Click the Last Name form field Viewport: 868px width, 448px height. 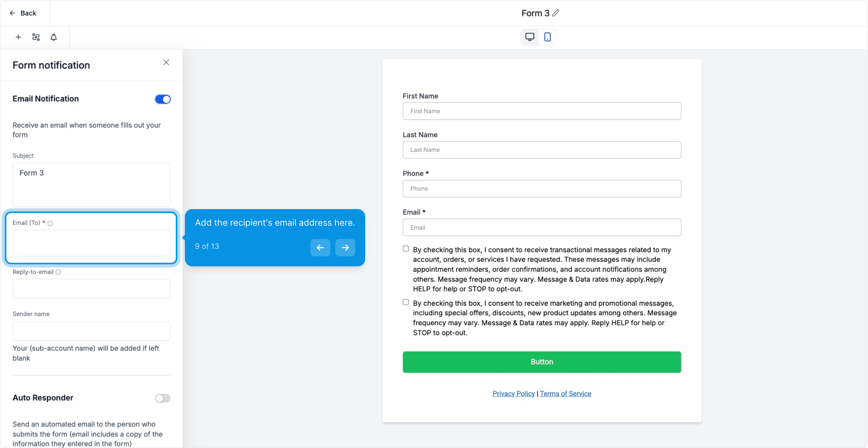(x=542, y=150)
